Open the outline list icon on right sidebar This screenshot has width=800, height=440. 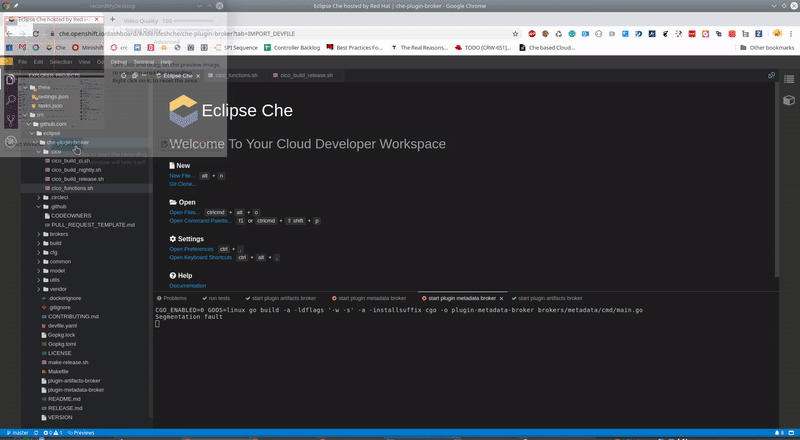(789, 79)
